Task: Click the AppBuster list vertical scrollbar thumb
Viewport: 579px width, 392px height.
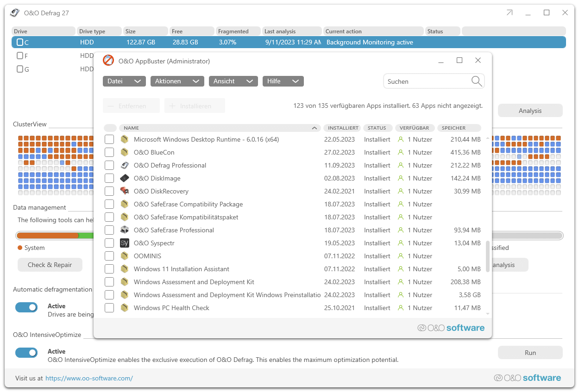Action: point(488,256)
